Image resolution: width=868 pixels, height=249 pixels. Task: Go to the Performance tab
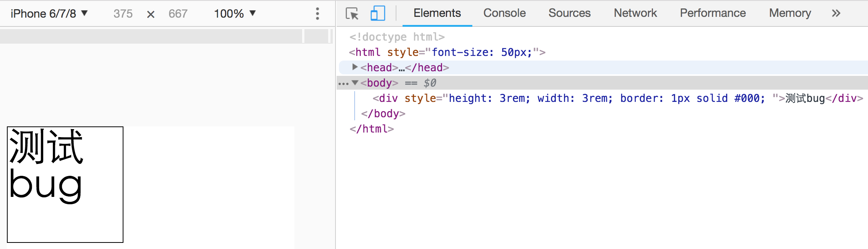pos(713,13)
